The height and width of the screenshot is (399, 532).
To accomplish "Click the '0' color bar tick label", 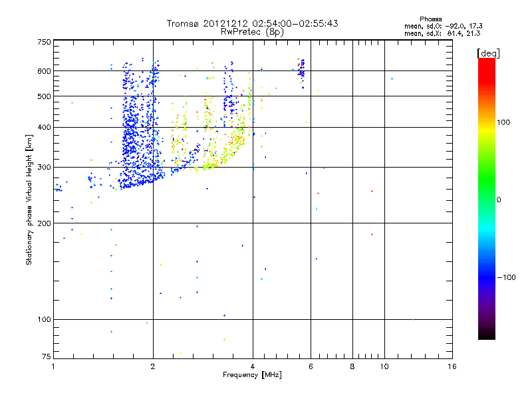I will coord(499,199).
